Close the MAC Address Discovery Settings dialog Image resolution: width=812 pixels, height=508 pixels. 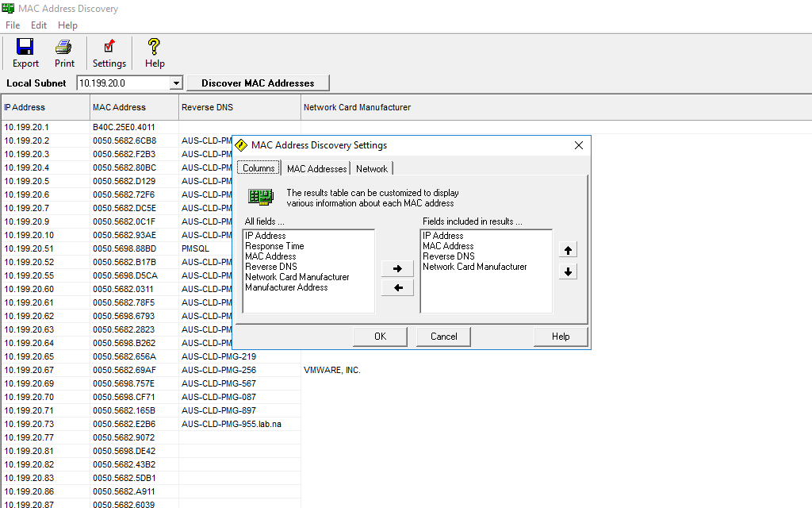579,145
